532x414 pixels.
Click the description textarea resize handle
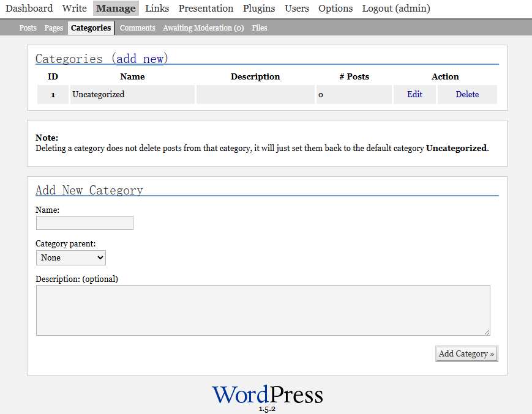click(487, 333)
